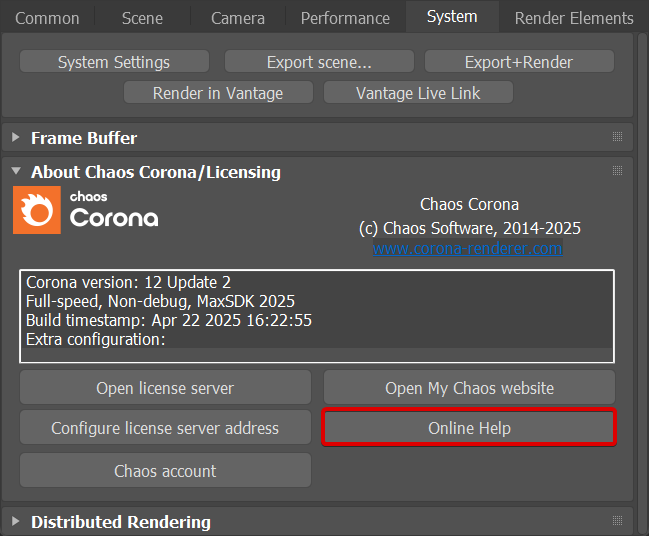Viewport: 649px width, 536px height.
Task: Click the Frame Buffer rollout grip handle
Action: [617, 137]
